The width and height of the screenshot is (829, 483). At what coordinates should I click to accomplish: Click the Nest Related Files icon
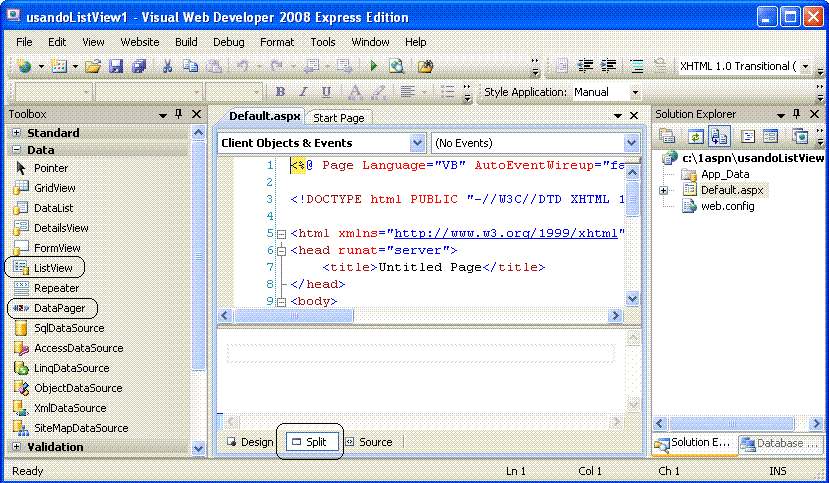tap(719, 136)
